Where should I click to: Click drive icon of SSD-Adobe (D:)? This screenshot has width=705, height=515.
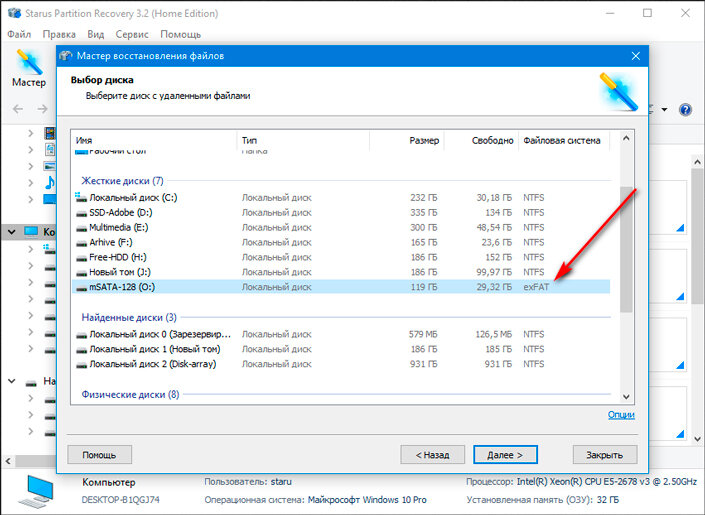(x=81, y=213)
